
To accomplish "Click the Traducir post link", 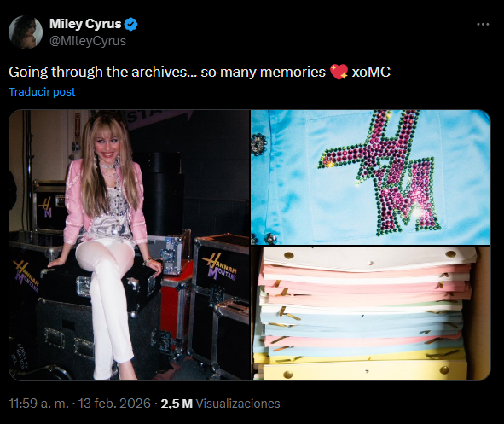I will pyautogui.click(x=42, y=92).
